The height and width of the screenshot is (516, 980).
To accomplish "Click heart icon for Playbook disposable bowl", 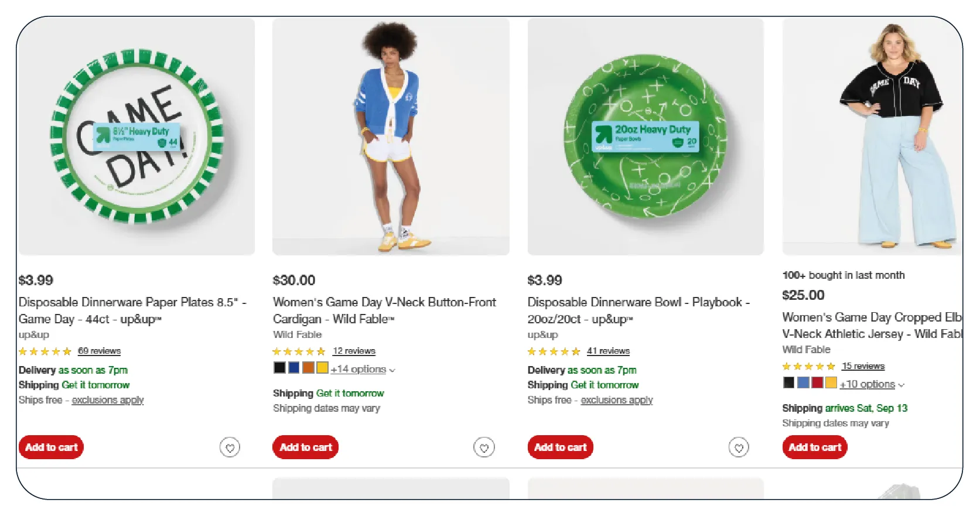I will click(x=739, y=448).
